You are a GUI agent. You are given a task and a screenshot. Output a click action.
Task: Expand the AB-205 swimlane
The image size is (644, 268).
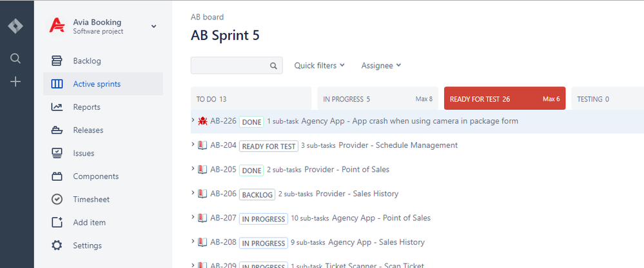click(x=193, y=169)
